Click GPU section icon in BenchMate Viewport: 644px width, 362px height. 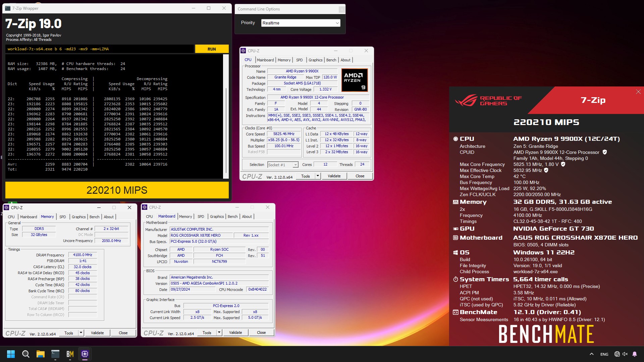pyautogui.click(x=455, y=229)
